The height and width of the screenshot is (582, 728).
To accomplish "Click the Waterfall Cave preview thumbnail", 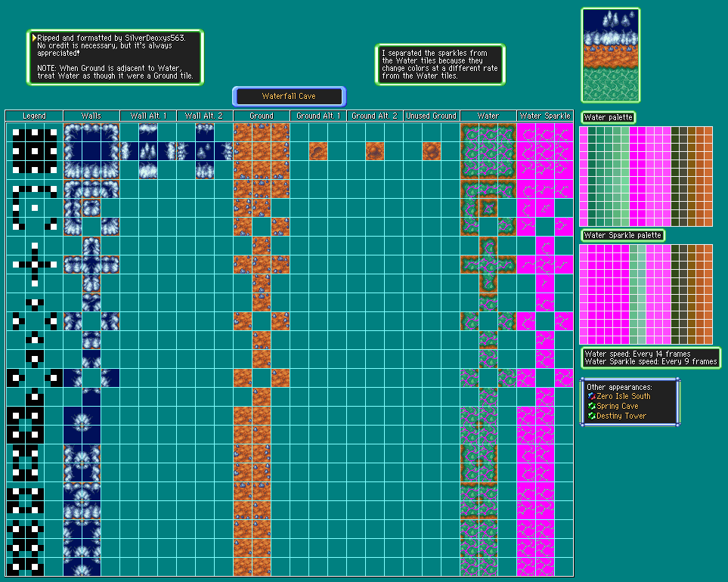I will [611, 55].
